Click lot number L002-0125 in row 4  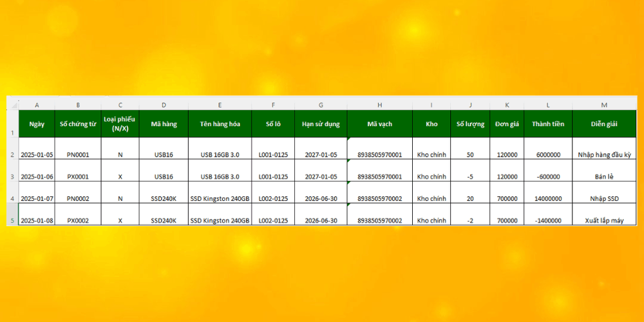tap(273, 192)
